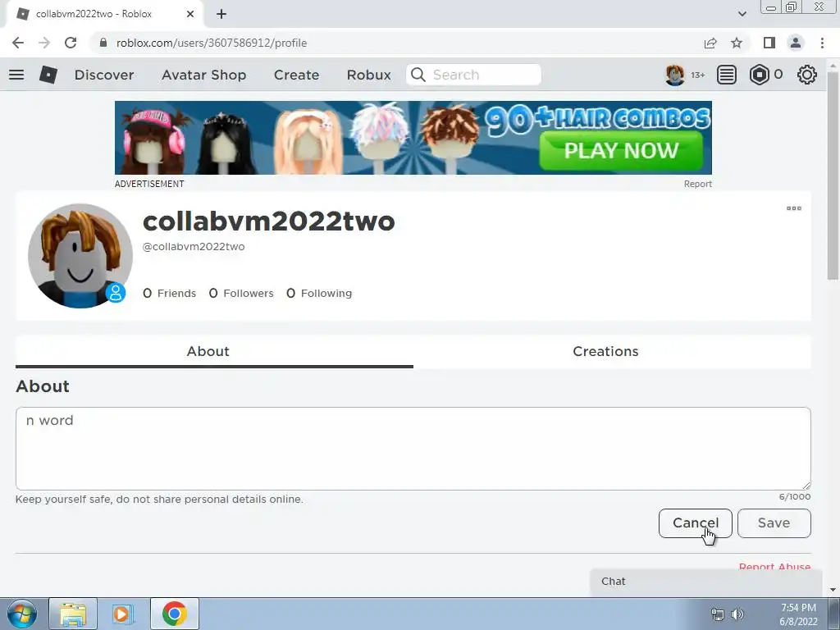Open the profile three-dot options menu
Viewport: 840px width, 630px height.
point(793,208)
